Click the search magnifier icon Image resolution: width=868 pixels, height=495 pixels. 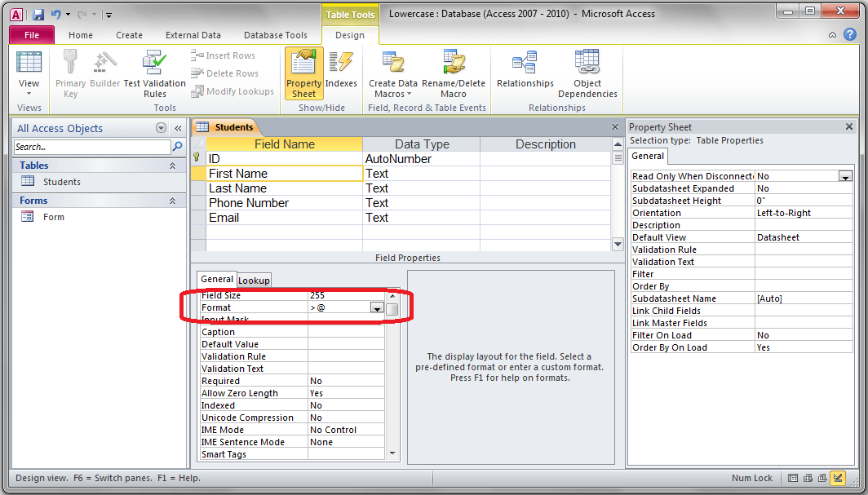(x=178, y=147)
